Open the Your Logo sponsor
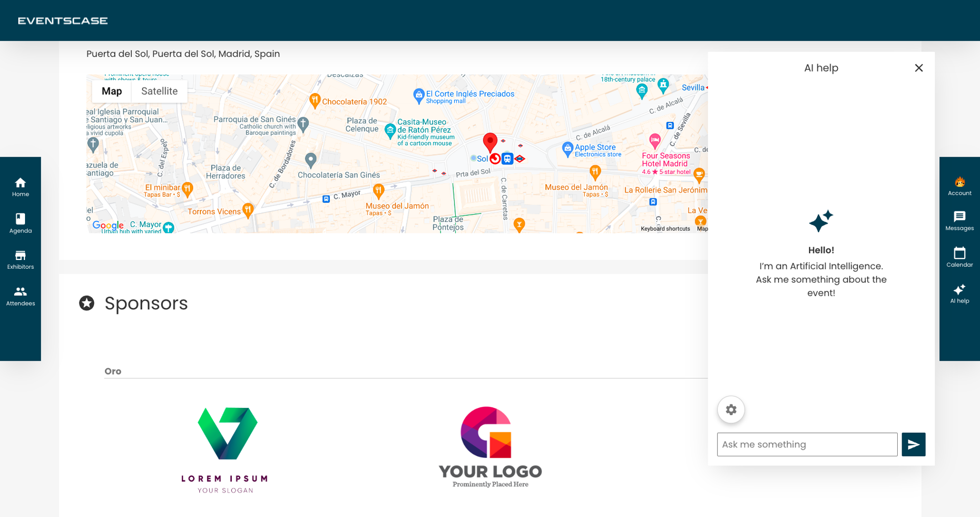 [x=490, y=446]
